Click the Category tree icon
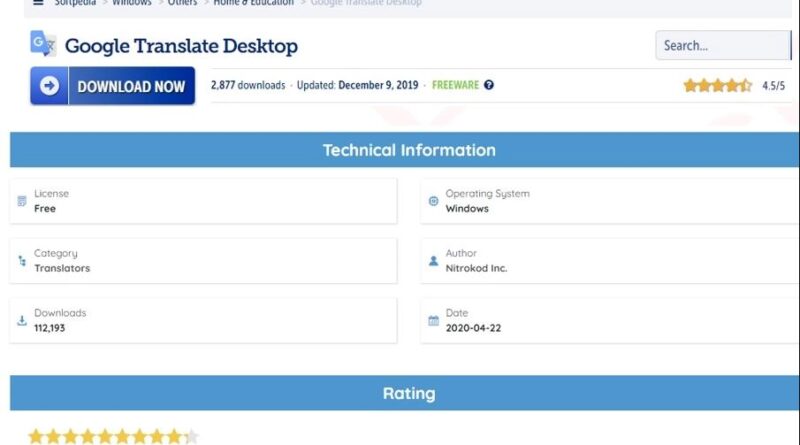This screenshot has width=800, height=445. click(x=22, y=261)
